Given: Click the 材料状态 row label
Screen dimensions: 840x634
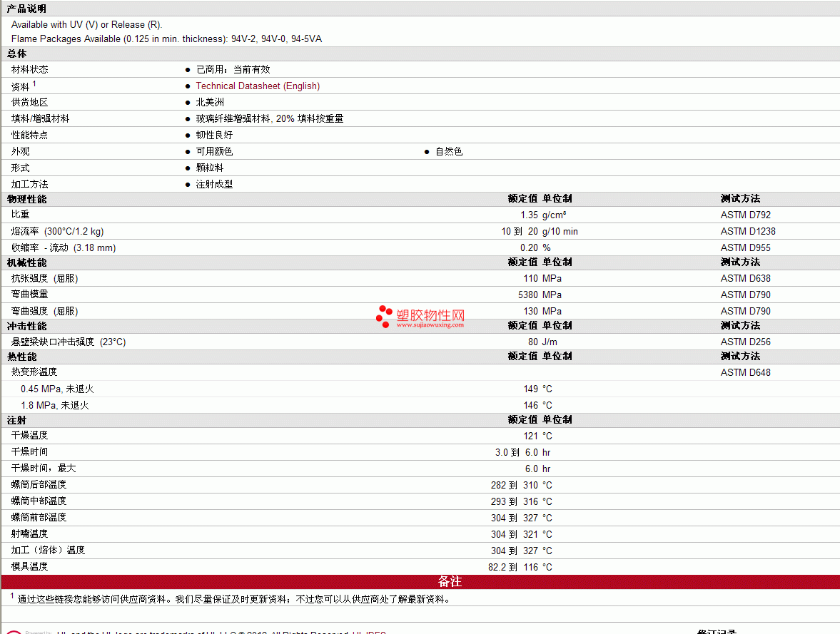Looking at the screenshot, I should pos(29,70).
